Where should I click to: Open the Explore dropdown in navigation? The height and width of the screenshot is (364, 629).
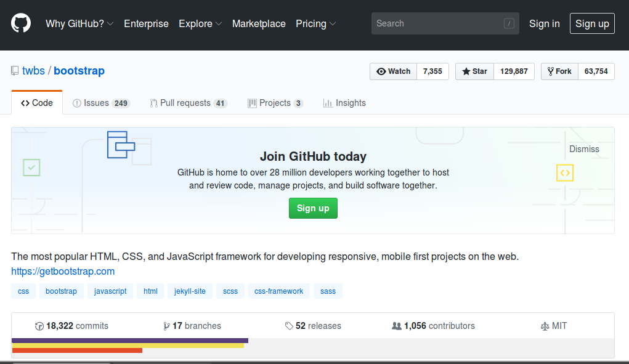(x=200, y=24)
